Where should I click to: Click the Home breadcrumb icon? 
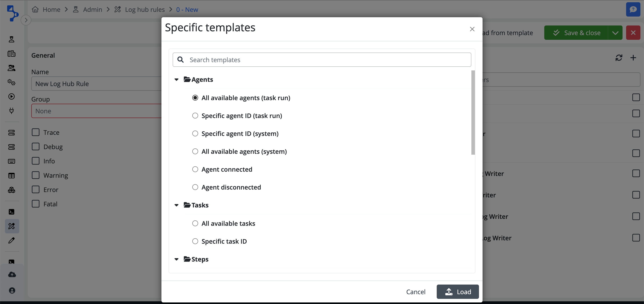click(35, 9)
